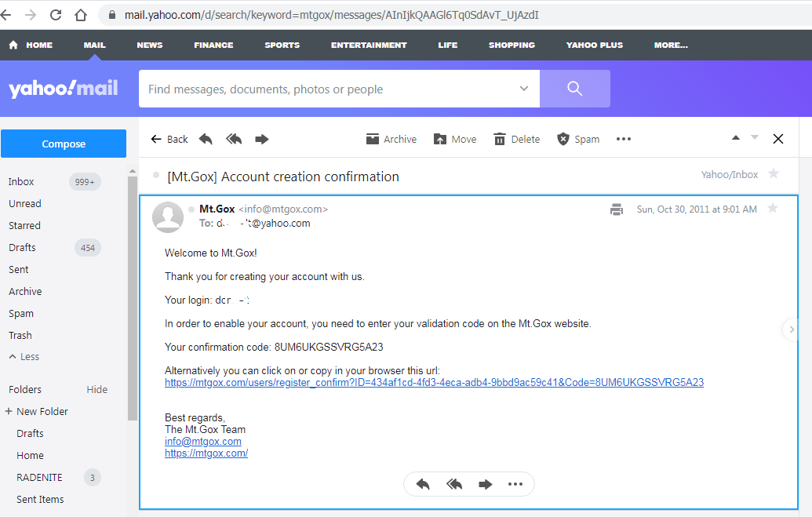
Task: Open browser home page icon
Action: (x=81, y=15)
